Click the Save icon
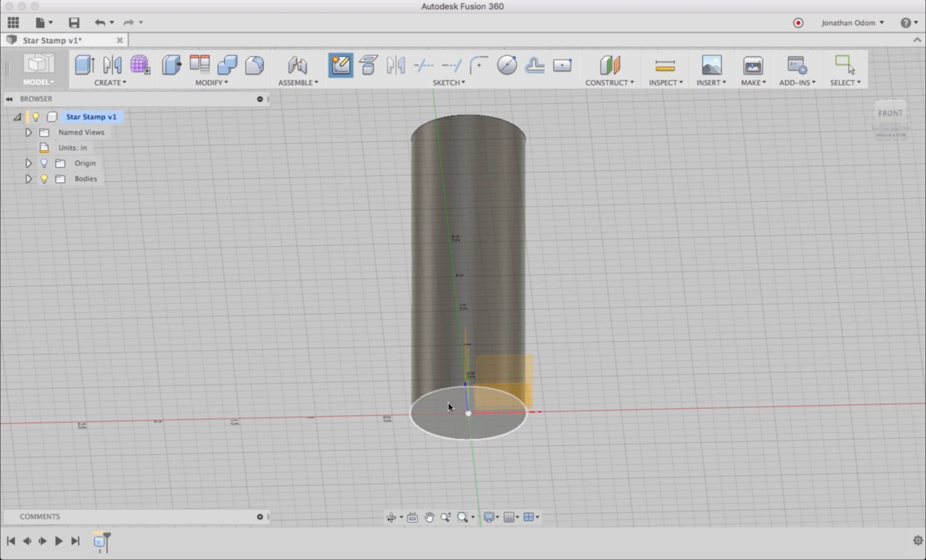The height and width of the screenshot is (560, 926). tap(74, 23)
